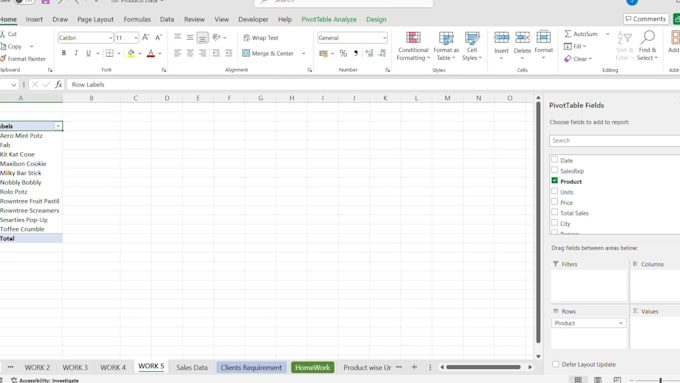Decrease decimal places
The height and width of the screenshot is (383, 680).
382,53
